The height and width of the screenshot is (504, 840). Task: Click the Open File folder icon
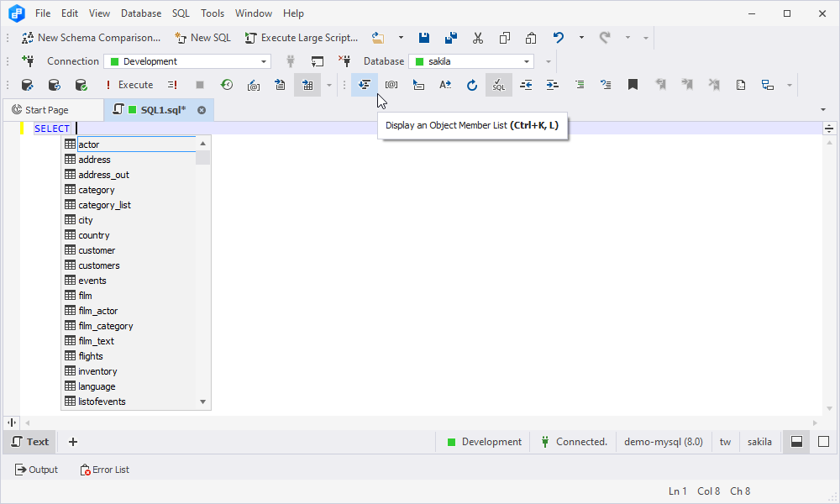[x=378, y=38]
